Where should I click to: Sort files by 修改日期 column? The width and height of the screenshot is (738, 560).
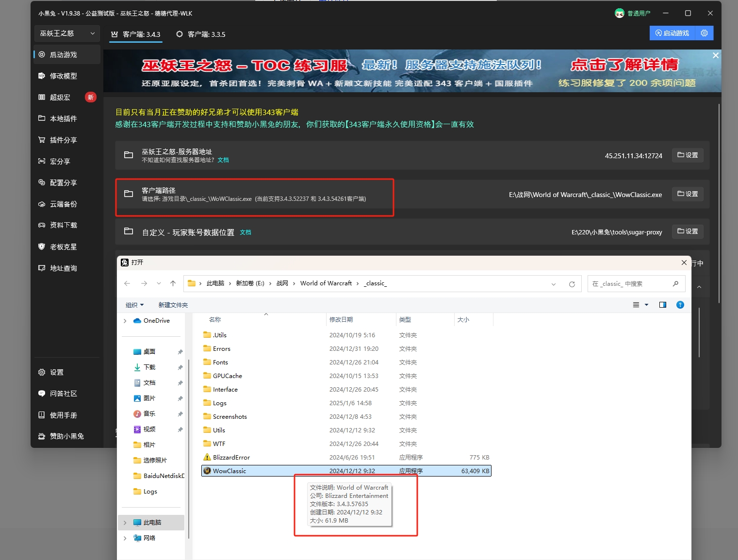click(x=361, y=320)
